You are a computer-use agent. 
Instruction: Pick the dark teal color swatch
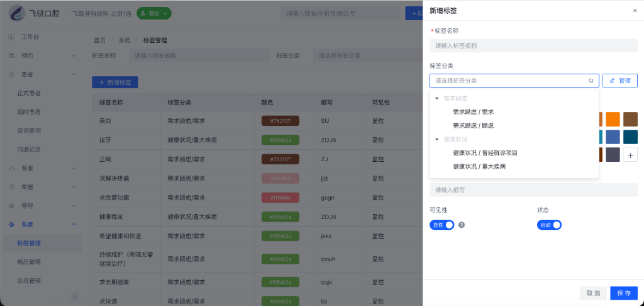(x=630, y=137)
